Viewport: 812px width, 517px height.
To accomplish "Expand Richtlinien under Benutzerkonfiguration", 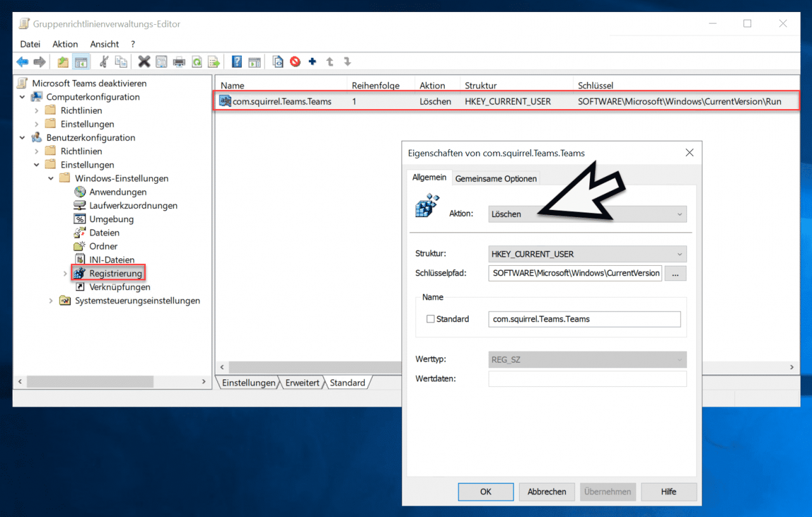I will [36, 151].
